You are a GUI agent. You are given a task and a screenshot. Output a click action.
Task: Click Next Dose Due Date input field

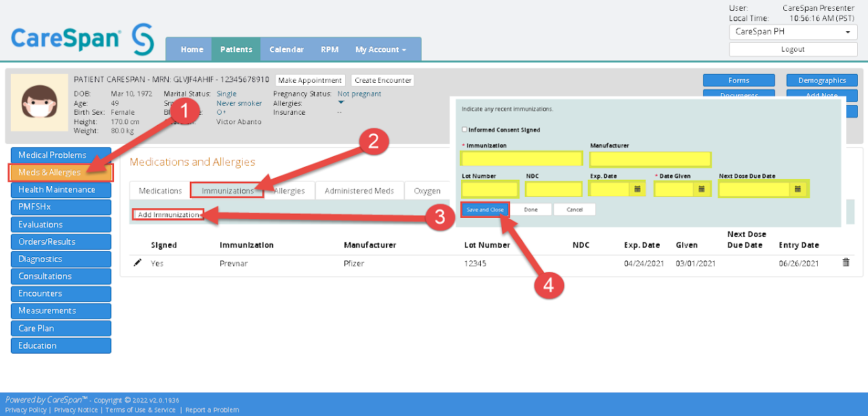pyautogui.click(x=755, y=189)
